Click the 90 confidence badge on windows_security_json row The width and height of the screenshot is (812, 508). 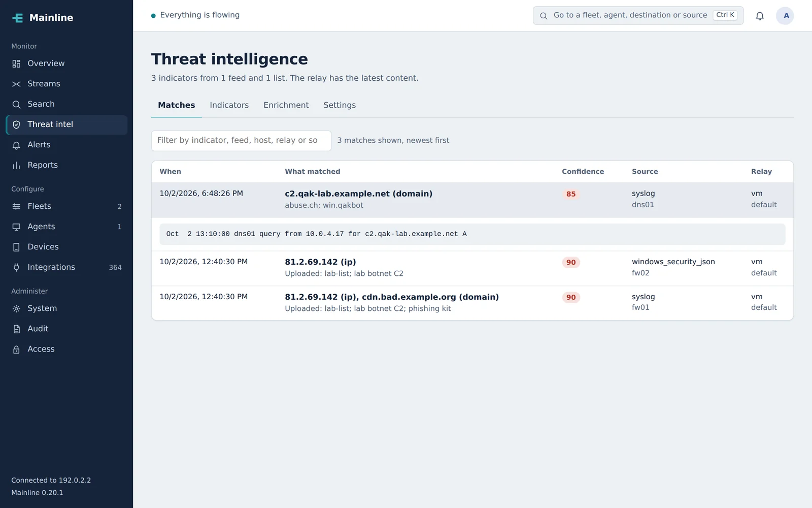pos(571,262)
